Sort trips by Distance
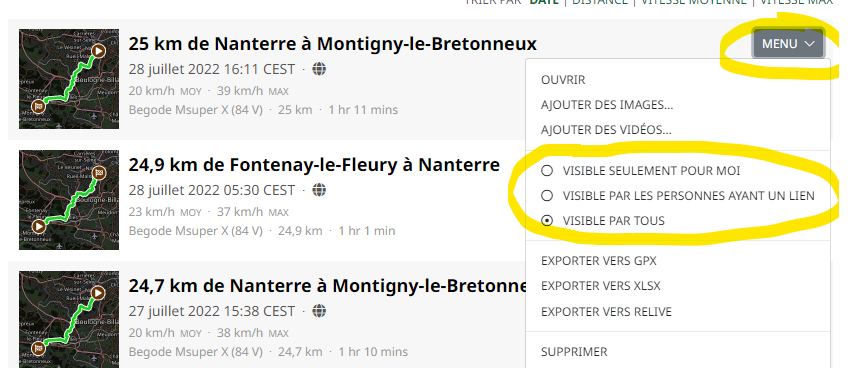Screen dimensions: 852x368 599,2
